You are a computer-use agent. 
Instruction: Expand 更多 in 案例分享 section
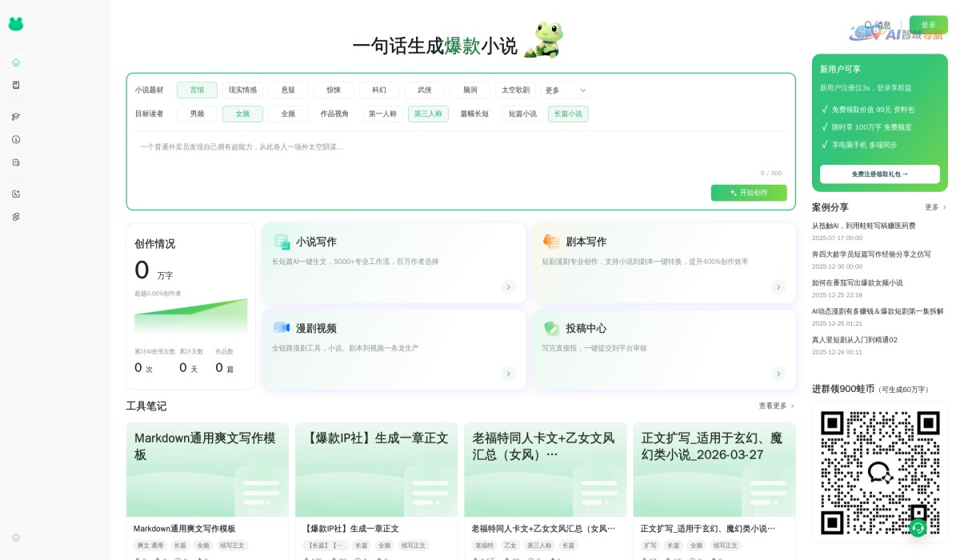pyautogui.click(x=935, y=207)
